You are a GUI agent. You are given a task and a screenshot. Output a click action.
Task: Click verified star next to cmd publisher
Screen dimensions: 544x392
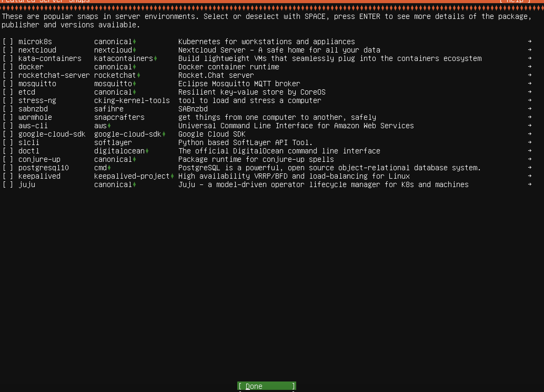109,168
